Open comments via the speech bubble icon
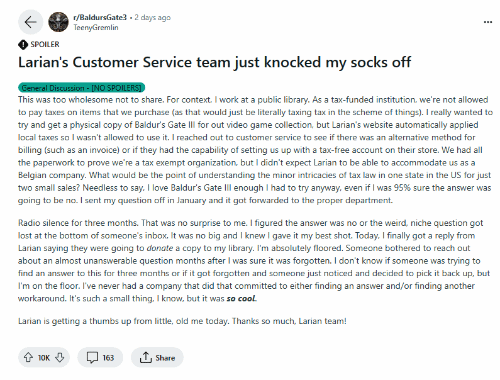 tap(92, 358)
